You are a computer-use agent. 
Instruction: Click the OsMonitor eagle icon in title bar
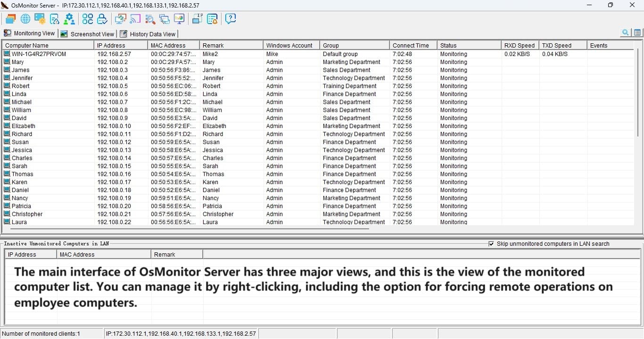click(x=5, y=5)
